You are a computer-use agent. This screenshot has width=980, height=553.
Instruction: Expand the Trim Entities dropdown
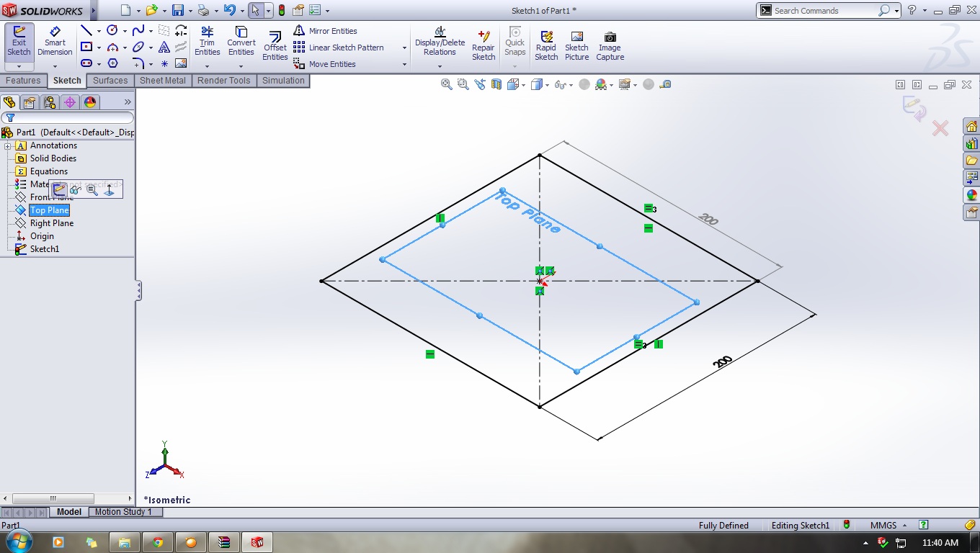(x=207, y=67)
